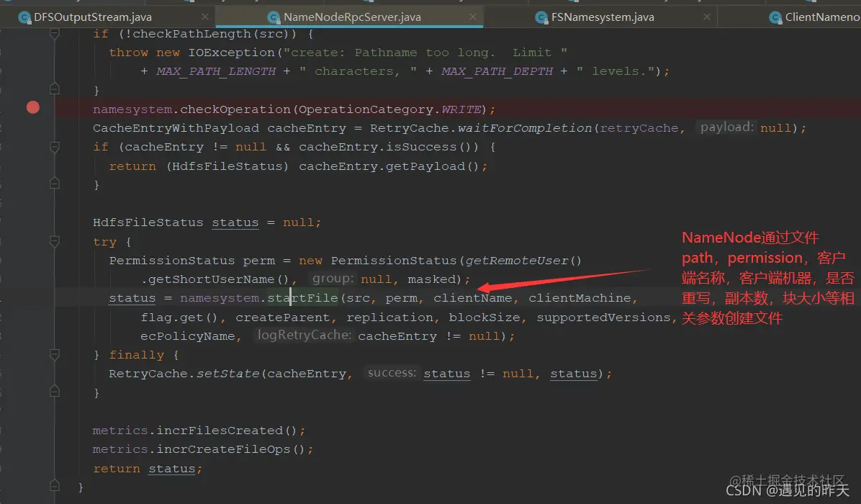Click the logRetryCache: parameter hint
The width and height of the screenshot is (861, 504).
(x=305, y=336)
